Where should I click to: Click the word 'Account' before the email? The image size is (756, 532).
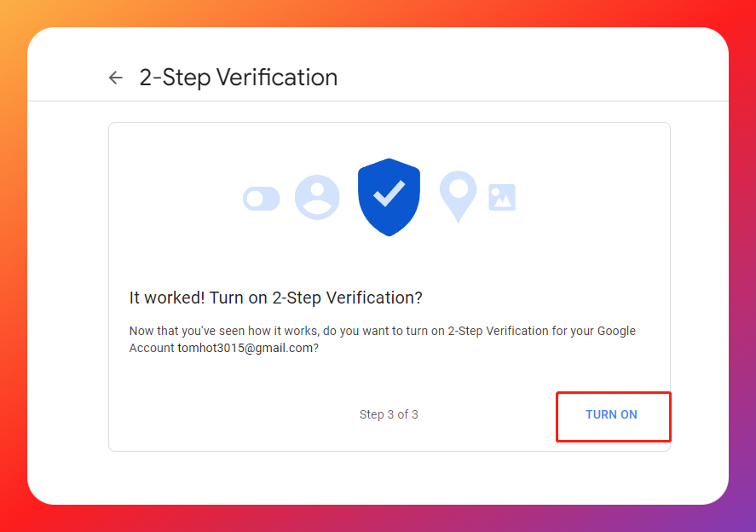pyautogui.click(x=152, y=348)
